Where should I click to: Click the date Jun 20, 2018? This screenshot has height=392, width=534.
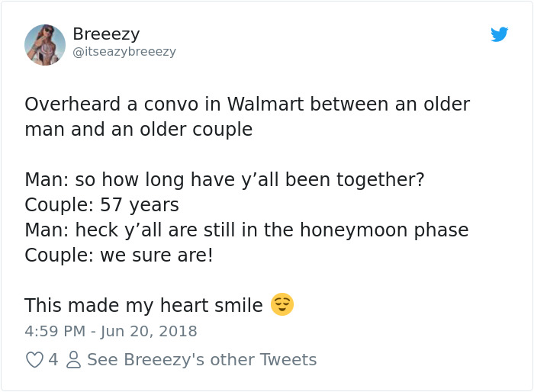[x=149, y=331]
